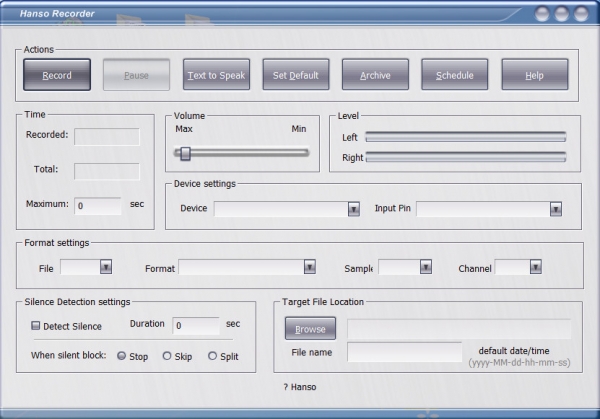Screen dimensions: 600x419
Task: Focus the File name field
Action: coord(404,352)
